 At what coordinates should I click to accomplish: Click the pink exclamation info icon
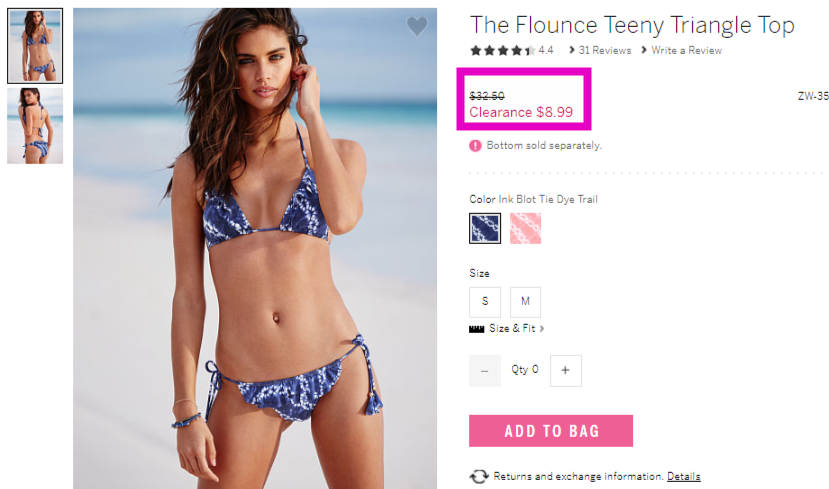click(475, 145)
